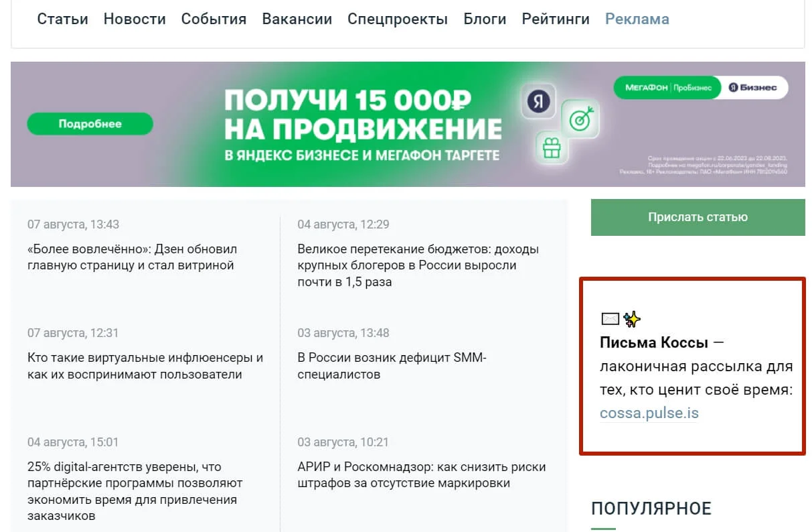Open article Великое перетекание бюджетов
This screenshot has height=532, width=812.
pos(418,265)
